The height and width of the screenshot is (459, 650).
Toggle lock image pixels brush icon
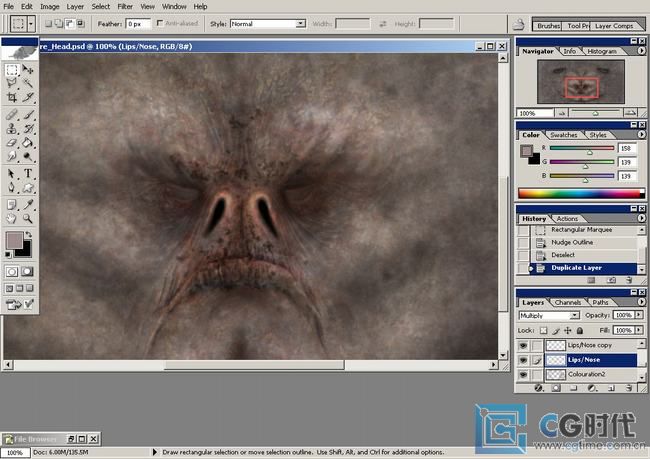[x=555, y=330]
